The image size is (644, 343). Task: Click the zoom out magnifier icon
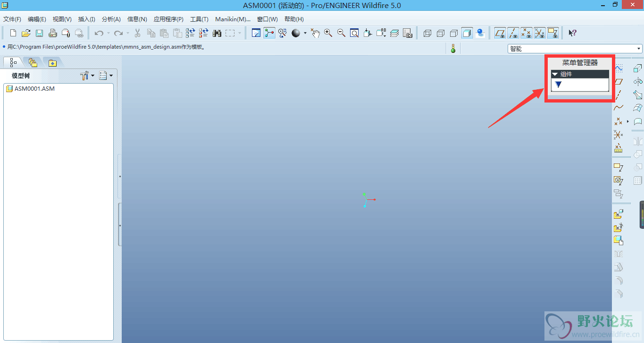click(341, 33)
